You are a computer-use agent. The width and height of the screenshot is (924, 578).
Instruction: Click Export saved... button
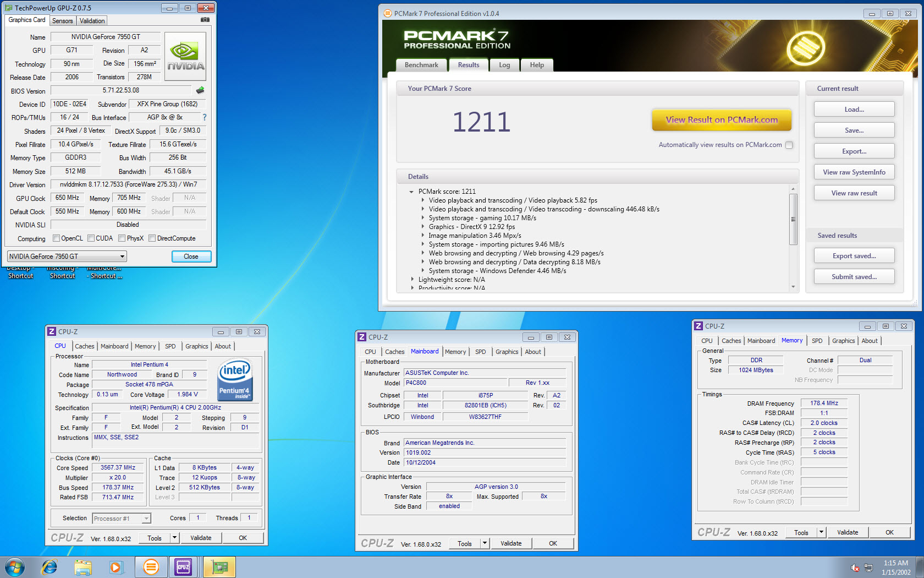pyautogui.click(x=854, y=256)
